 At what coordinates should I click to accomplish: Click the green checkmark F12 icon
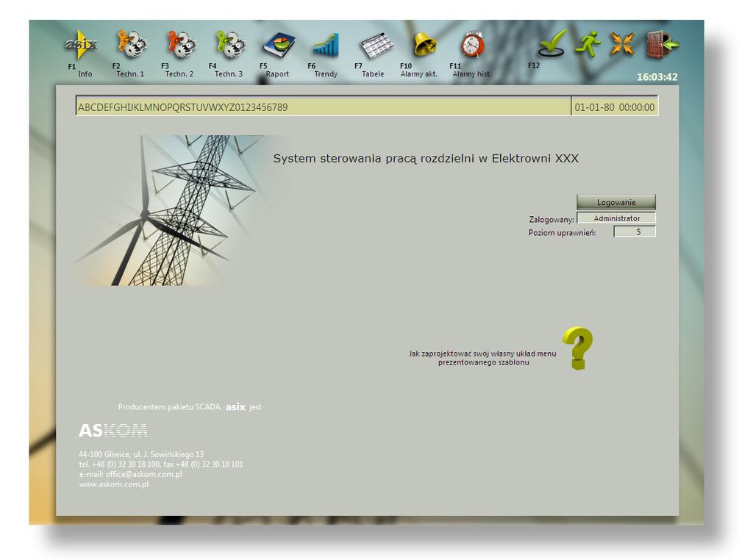click(x=552, y=43)
